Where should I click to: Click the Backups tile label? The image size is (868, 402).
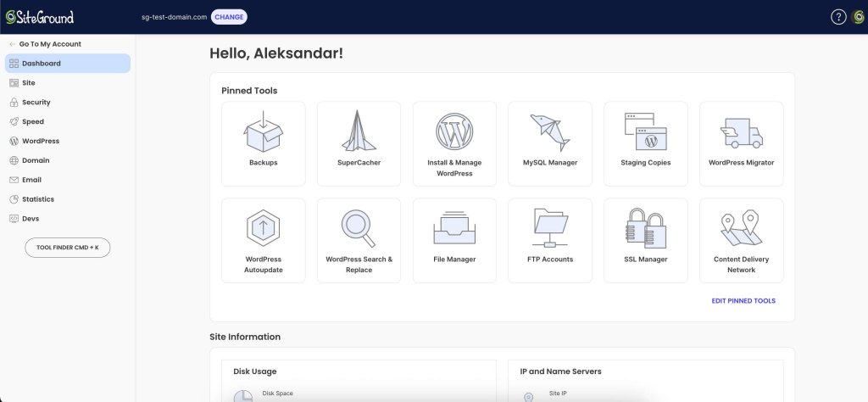pyautogui.click(x=263, y=162)
